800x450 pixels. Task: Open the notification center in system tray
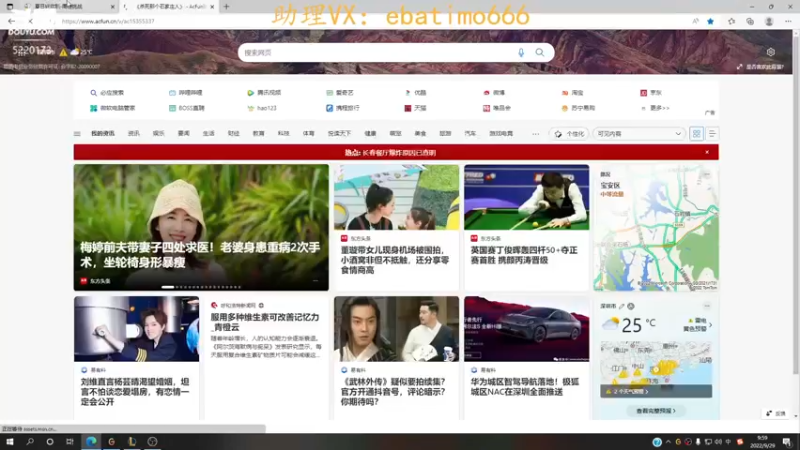pyautogui.click(x=787, y=442)
